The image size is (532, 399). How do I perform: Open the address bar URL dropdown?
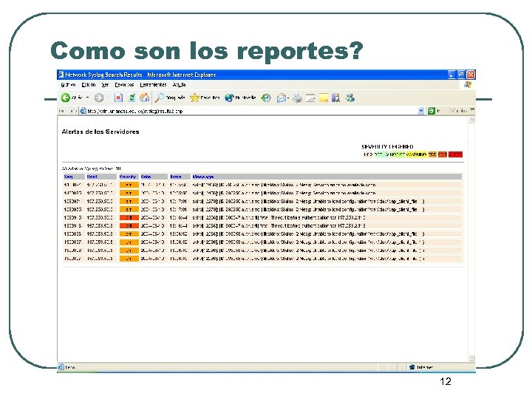click(421, 111)
